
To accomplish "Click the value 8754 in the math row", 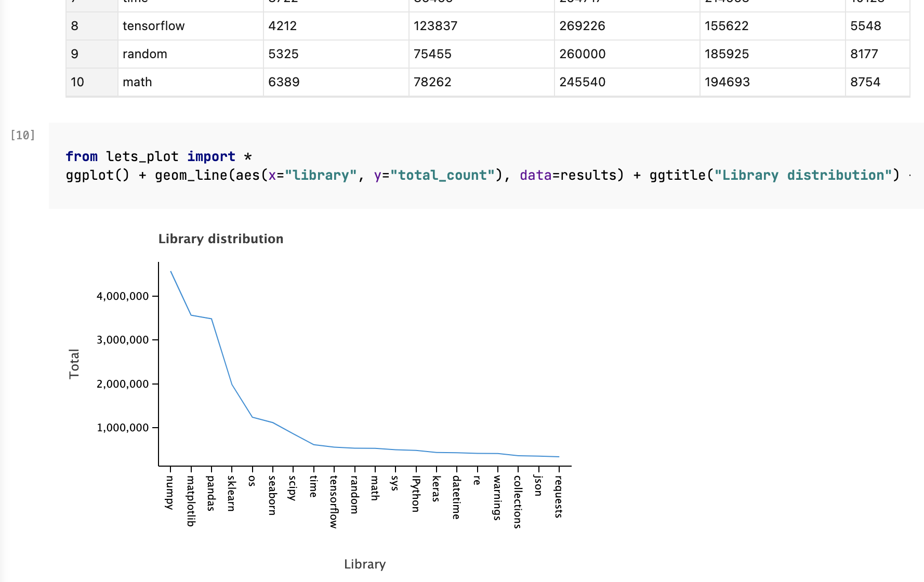I will 865,82.
